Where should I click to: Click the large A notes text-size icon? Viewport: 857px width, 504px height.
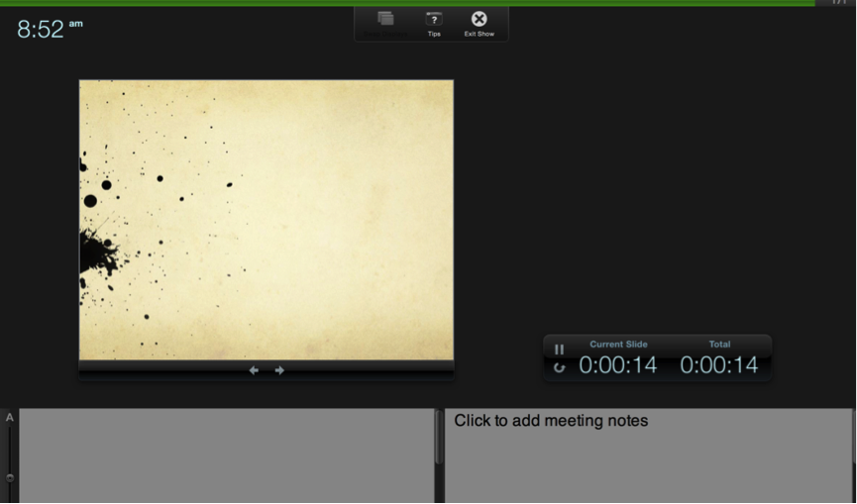[10, 418]
